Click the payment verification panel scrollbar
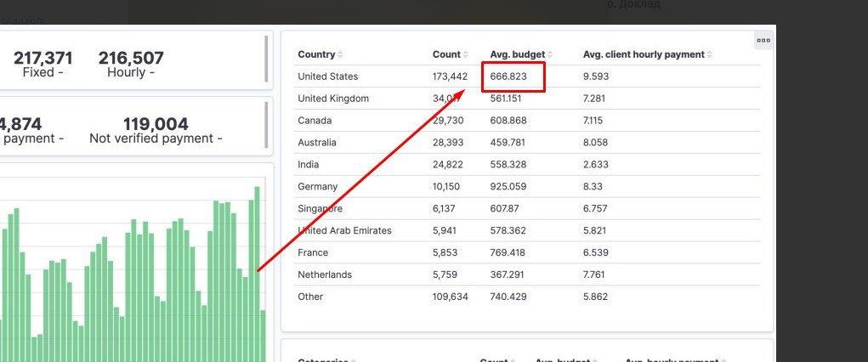Screen dimensions: 868x362 (x=267, y=125)
